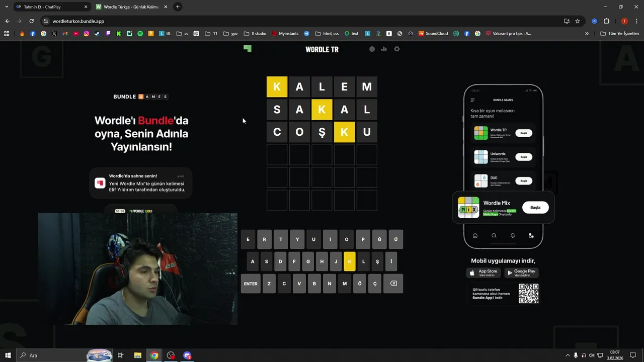Open the Google Play download badge
The image size is (644, 362).
click(x=521, y=273)
